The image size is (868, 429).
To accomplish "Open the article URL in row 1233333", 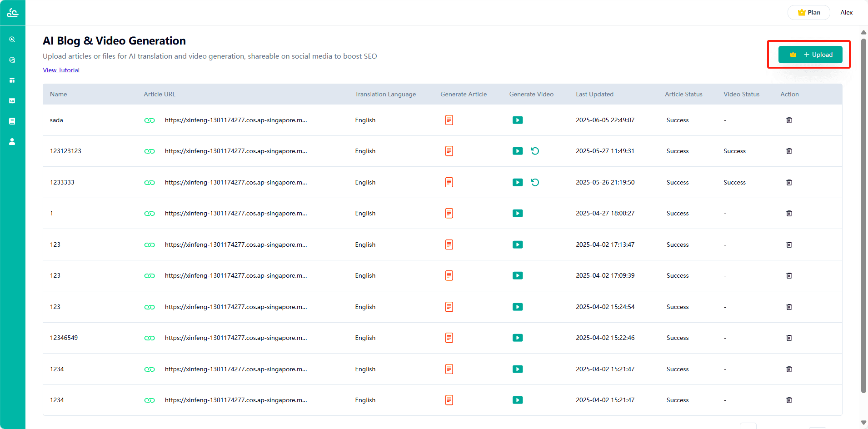I will point(236,182).
